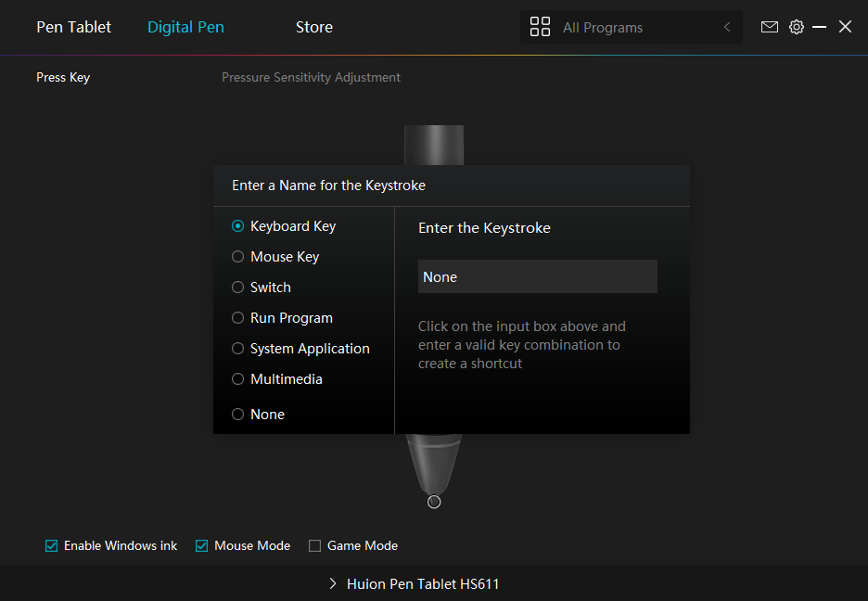Screen dimensions: 868x601
Task: Uncheck the Mouse Mode checkbox
Action: [201, 545]
